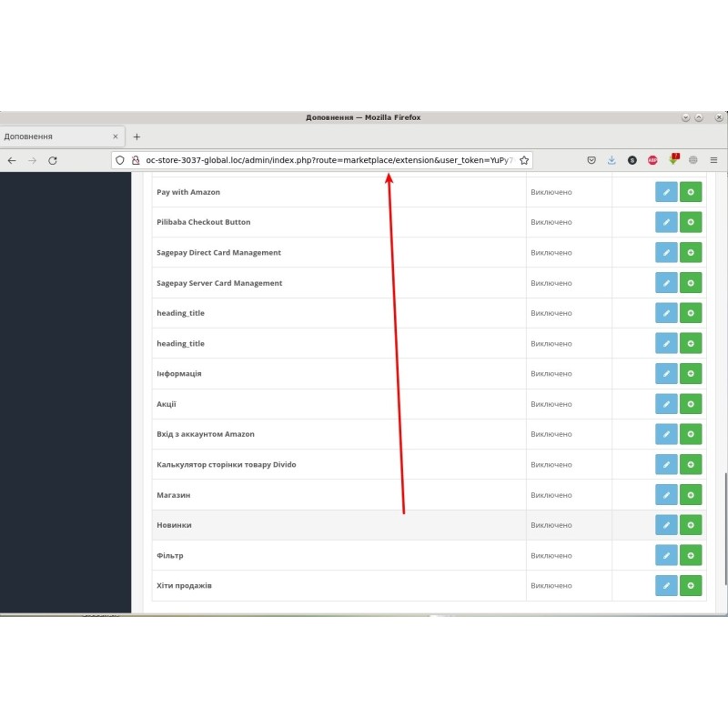Click the browser back navigation arrow
The image size is (728, 728).
click(x=11, y=159)
